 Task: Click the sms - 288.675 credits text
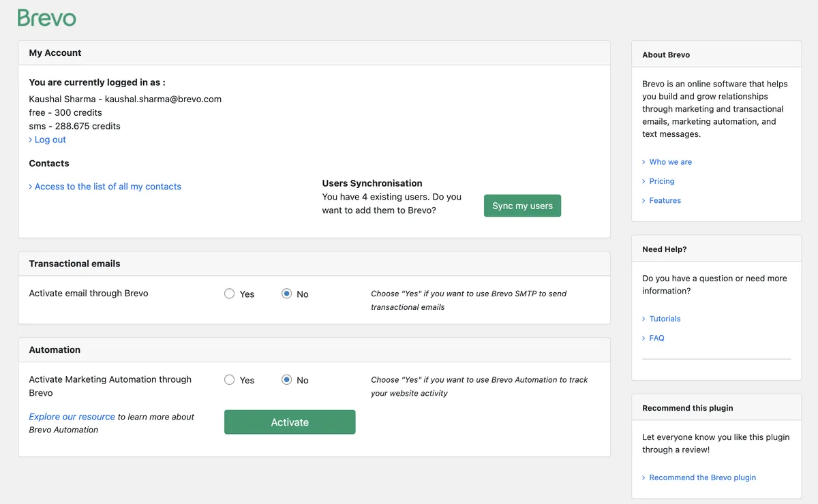[x=74, y=126]
